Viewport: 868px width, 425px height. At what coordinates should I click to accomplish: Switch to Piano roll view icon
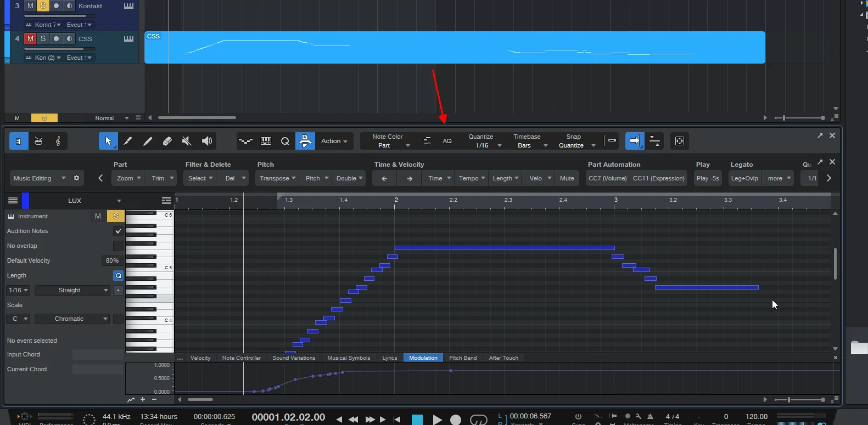19,141
